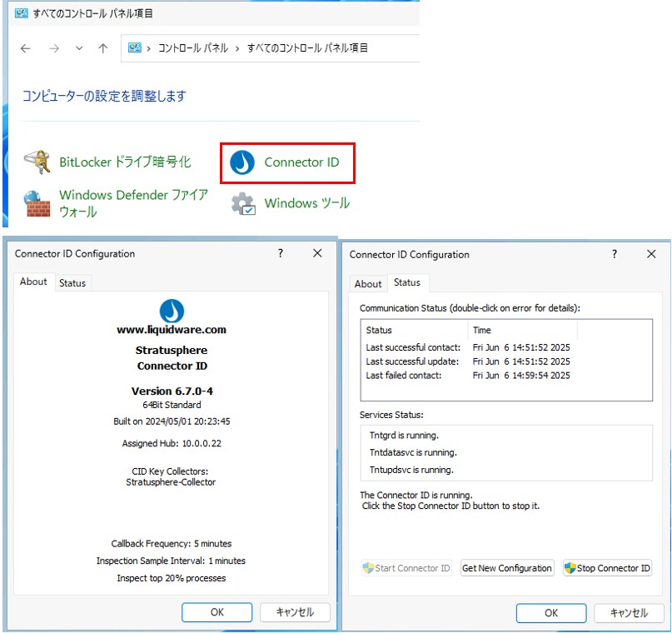Click Get New Configuration button
Screen dimensions: 672x633
click(507, 568)
